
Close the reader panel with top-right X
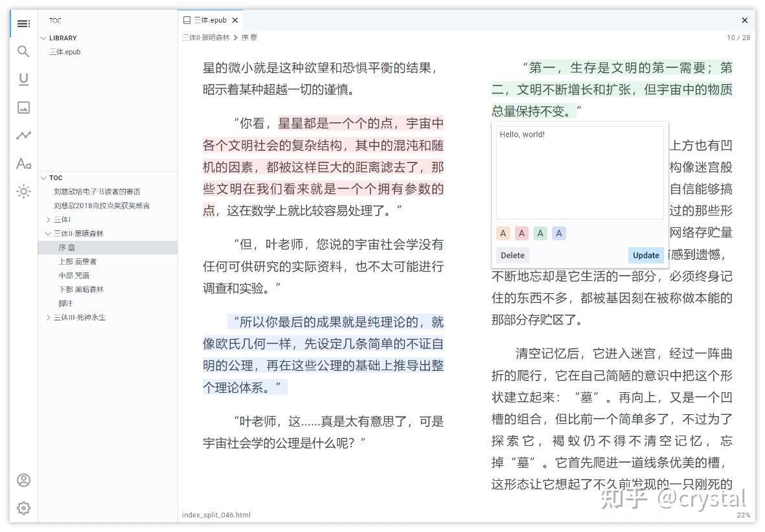tap(744, 21)
